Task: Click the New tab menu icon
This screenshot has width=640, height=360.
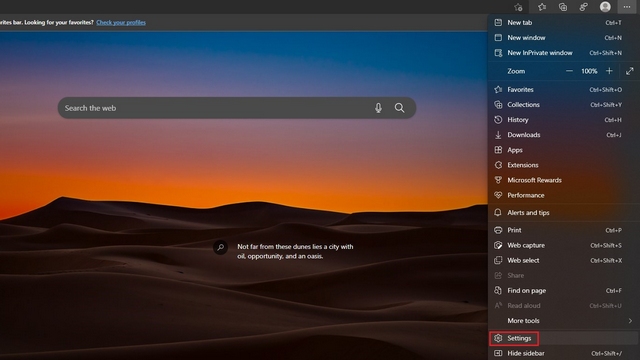Action: [498, 22]
